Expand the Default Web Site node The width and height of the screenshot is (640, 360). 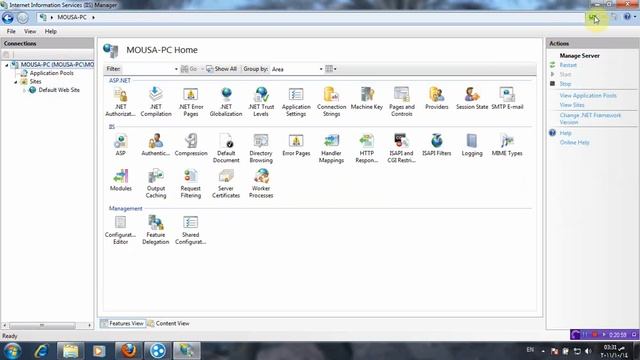pos(24,90)
